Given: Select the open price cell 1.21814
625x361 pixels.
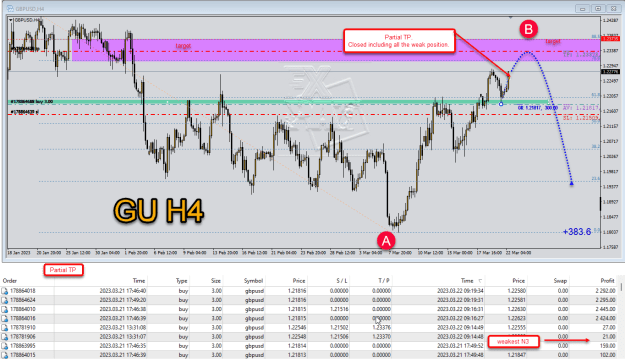Looking at the screenshot, I should (296, 346).
